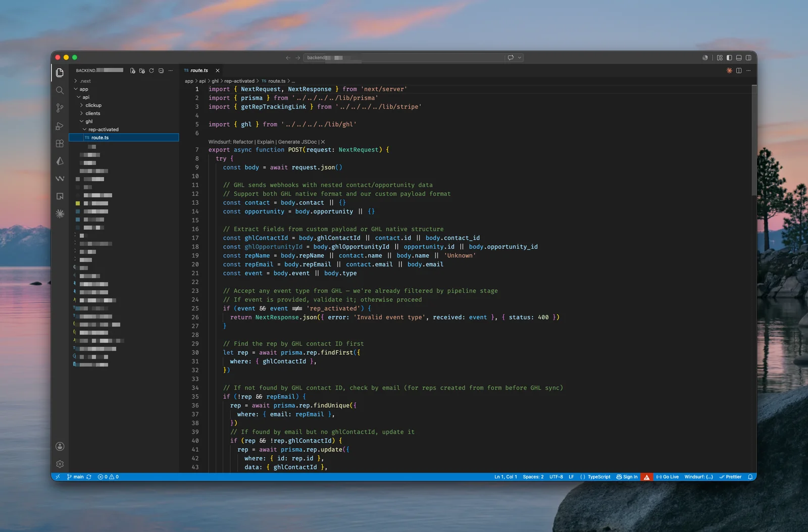Image resolution: width=808 pixels, height=532 pixels.
Task: Refresh the Explorer file tree
Action: (151, 71)
